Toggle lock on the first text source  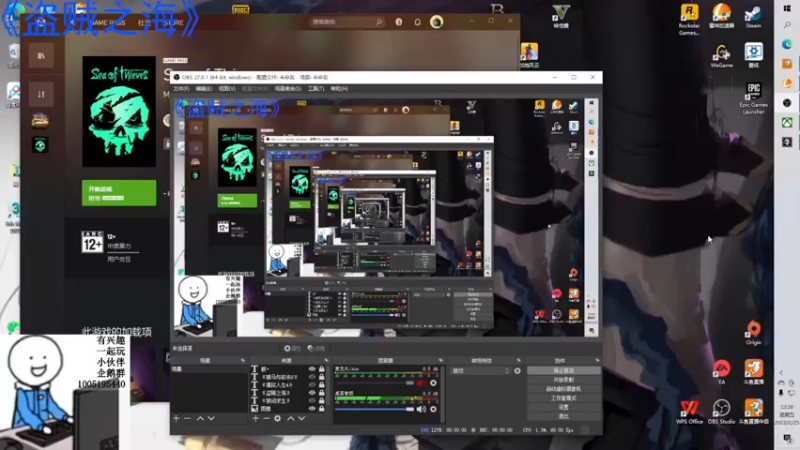pos(321,369)
